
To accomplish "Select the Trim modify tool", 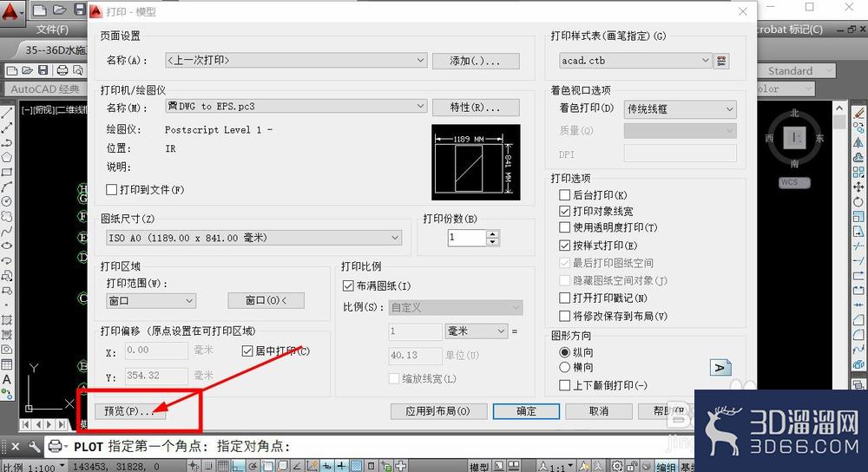I will click(x=858, y=246).
